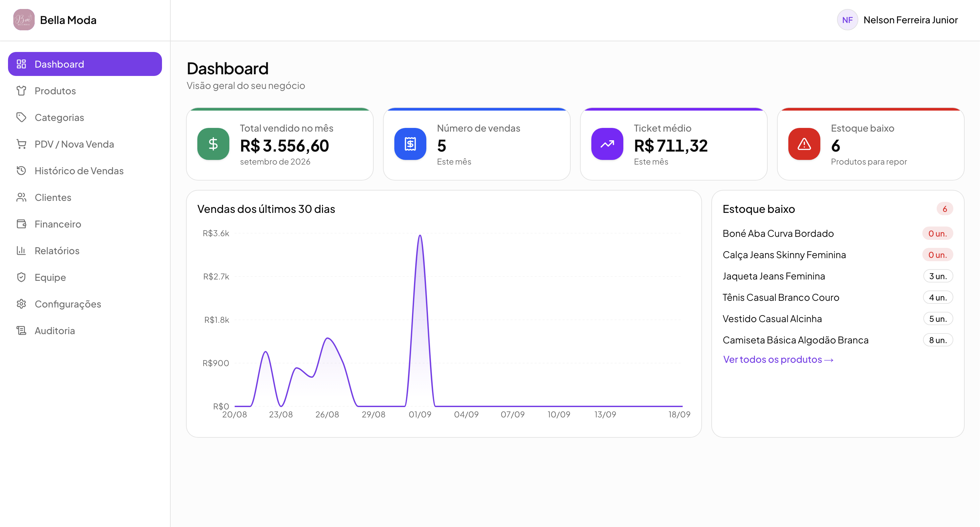Click the red 6 count badge
The height and width of the screenshot is (527, 980).
[945, 209]
